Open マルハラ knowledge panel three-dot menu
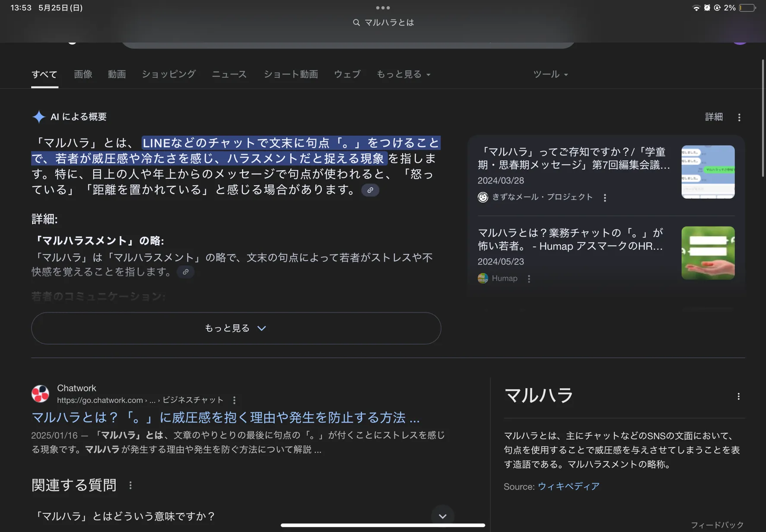 point(738,396)
